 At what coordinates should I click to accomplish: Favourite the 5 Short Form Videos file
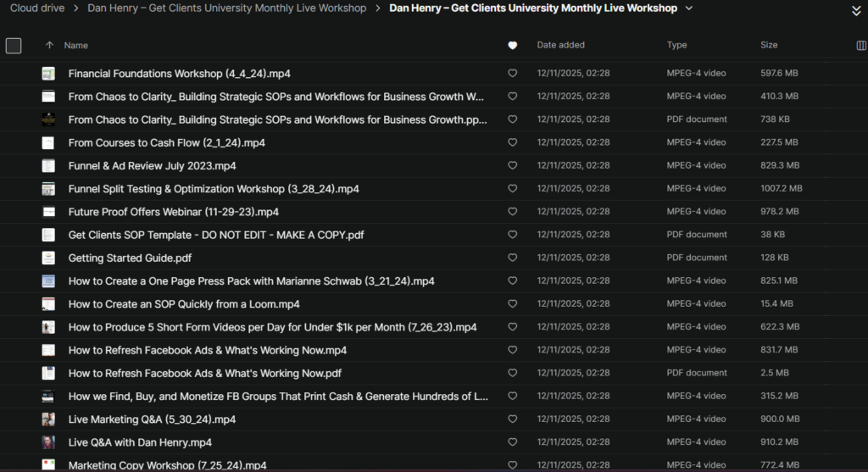point(513,326)
